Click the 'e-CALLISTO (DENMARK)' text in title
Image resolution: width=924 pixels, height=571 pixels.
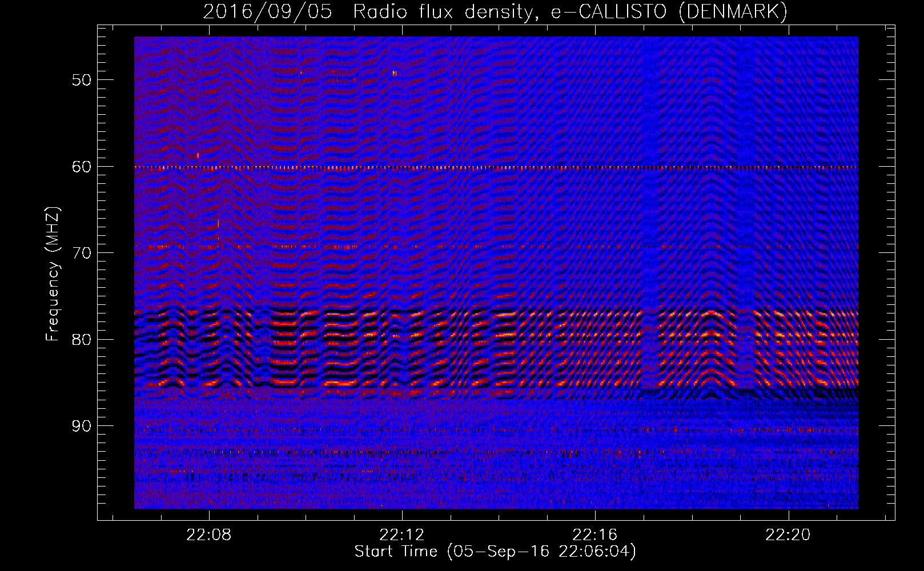click(669, 12)
